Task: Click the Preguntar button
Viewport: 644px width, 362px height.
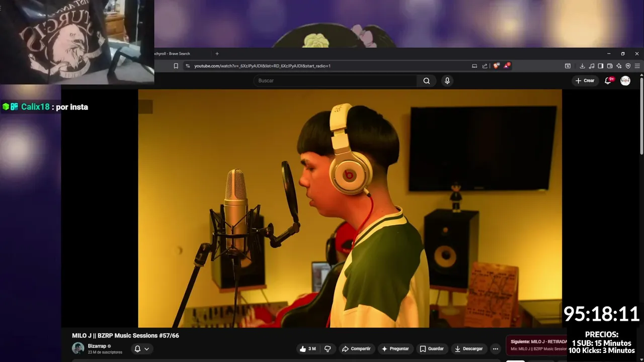Action: click(395, 349)
